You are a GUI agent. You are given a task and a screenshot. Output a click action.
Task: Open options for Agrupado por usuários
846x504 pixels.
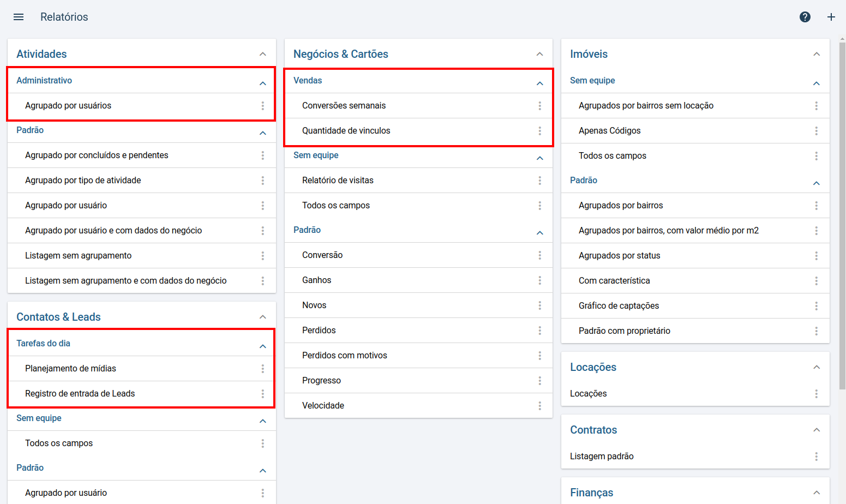pyautogui.click(x=263, y=106)
